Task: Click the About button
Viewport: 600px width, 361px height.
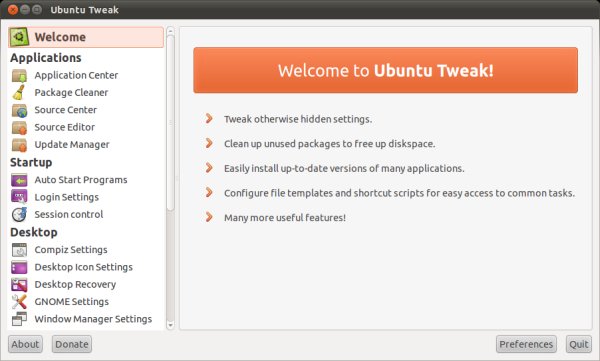Action: pos(25,344)
